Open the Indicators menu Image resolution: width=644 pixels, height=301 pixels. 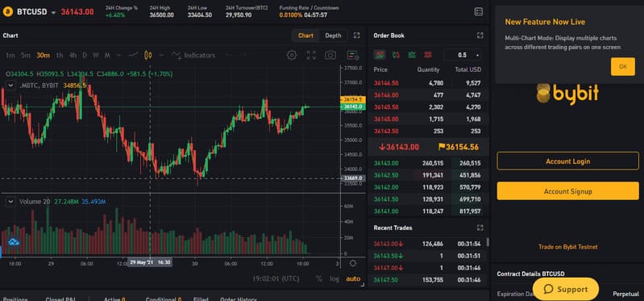[193, 55]
